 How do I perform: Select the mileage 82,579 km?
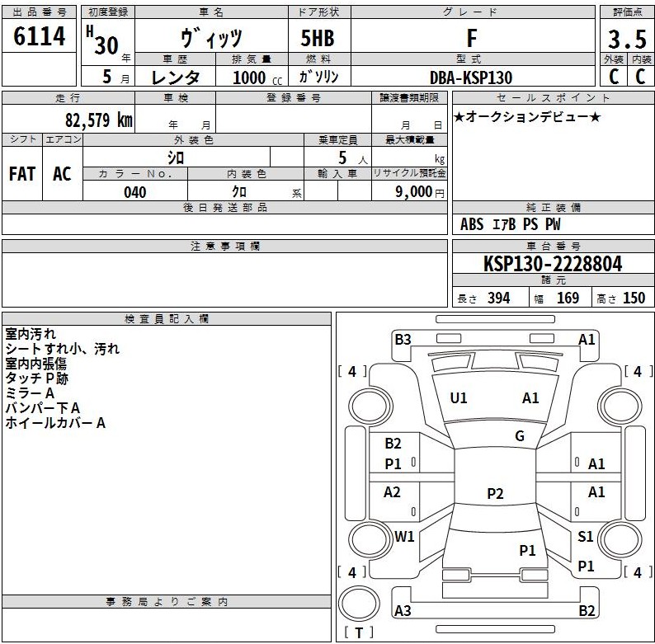[99, 120]
